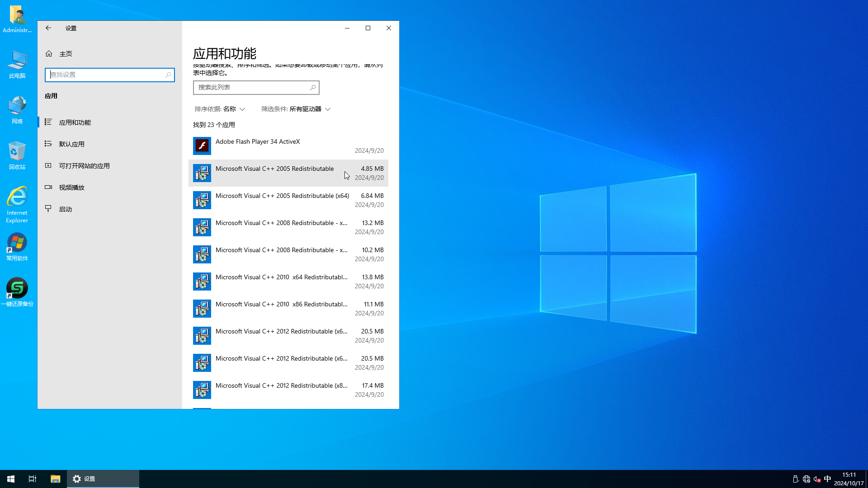Click the network globe tray icon
Screen dimensions: 868x488
(x=806, y=479)
